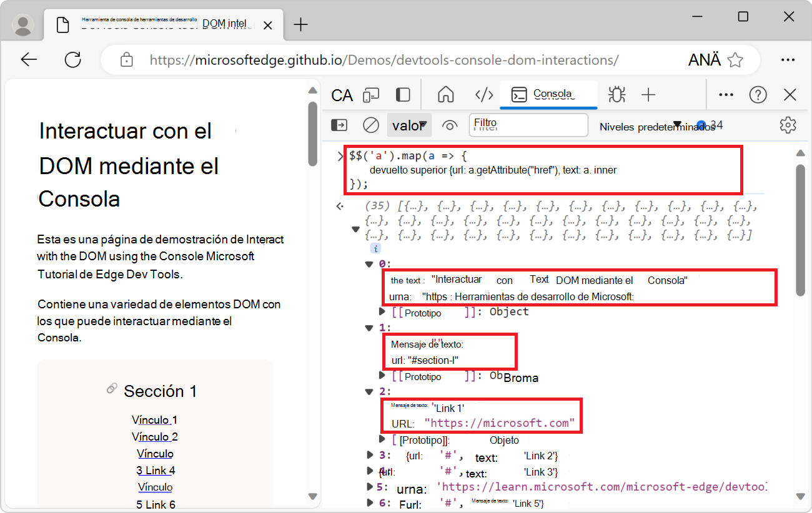Click the Filtro input field

(528, 125)
